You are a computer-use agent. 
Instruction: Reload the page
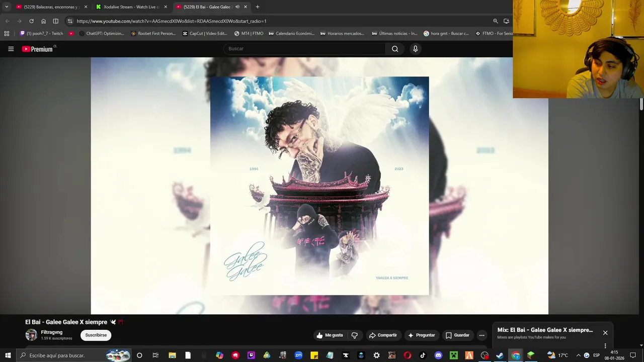pyautogui.click(x=31, y=21)
